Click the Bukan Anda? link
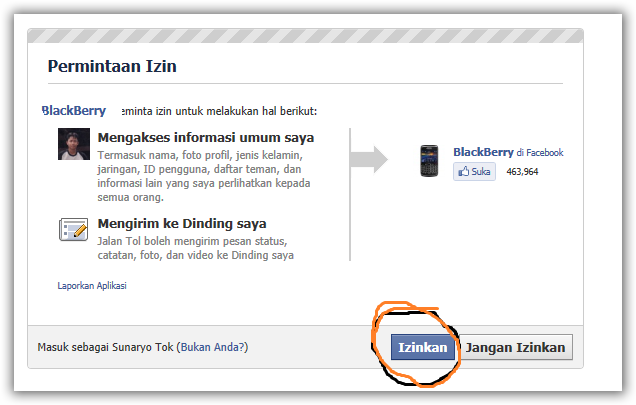 [x=214, y=347]
